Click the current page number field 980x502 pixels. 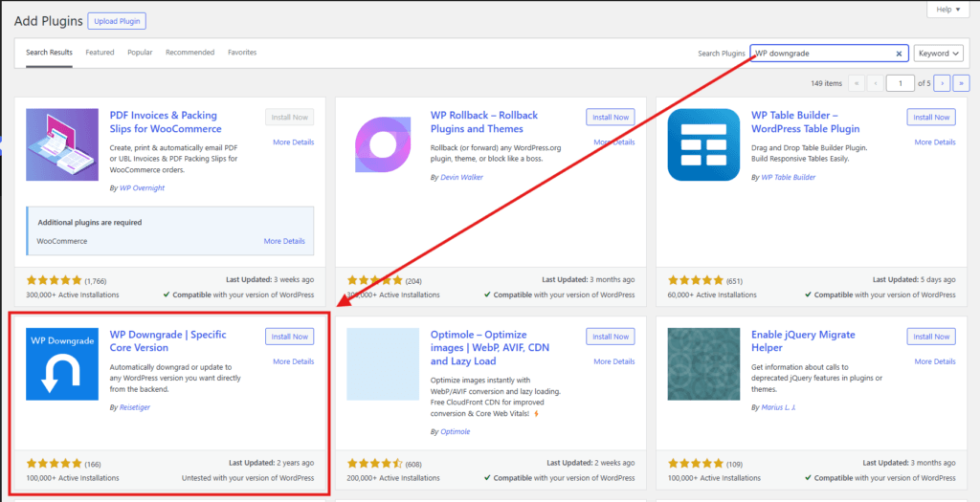(900, 83)
